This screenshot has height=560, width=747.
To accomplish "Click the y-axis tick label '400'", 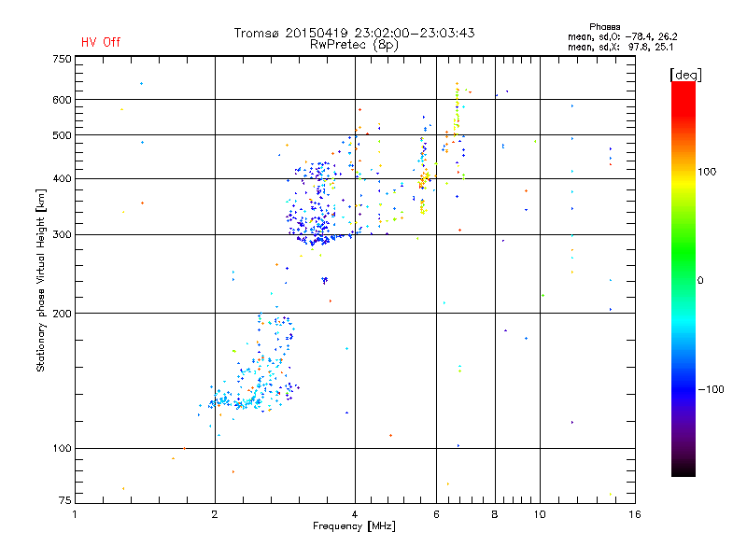I will pos(62,178).
